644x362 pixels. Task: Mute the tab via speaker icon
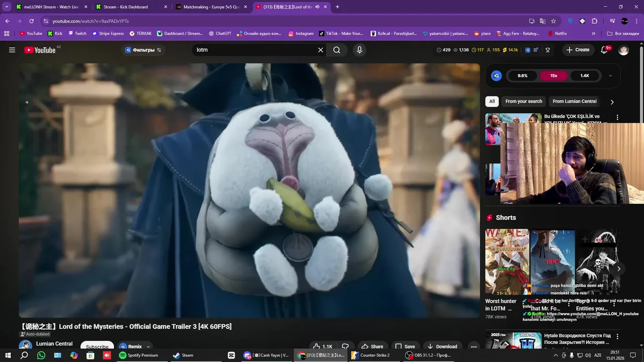[x=317, y=7]
